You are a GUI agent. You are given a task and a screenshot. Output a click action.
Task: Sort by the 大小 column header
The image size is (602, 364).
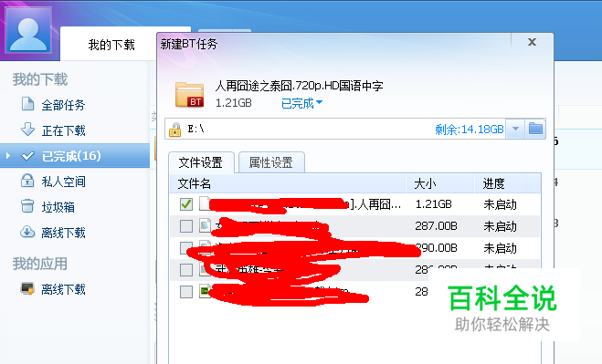tap(440, 183)
